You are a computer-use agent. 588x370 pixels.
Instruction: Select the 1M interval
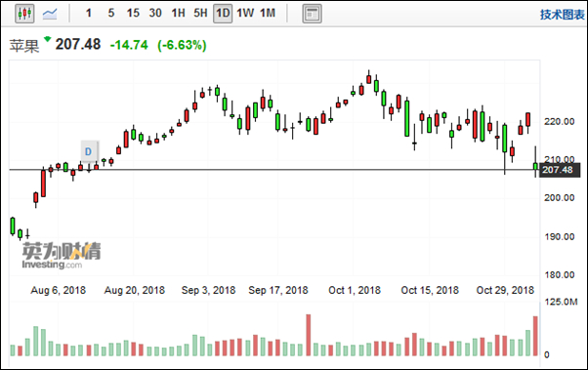(x=268, y=13)
